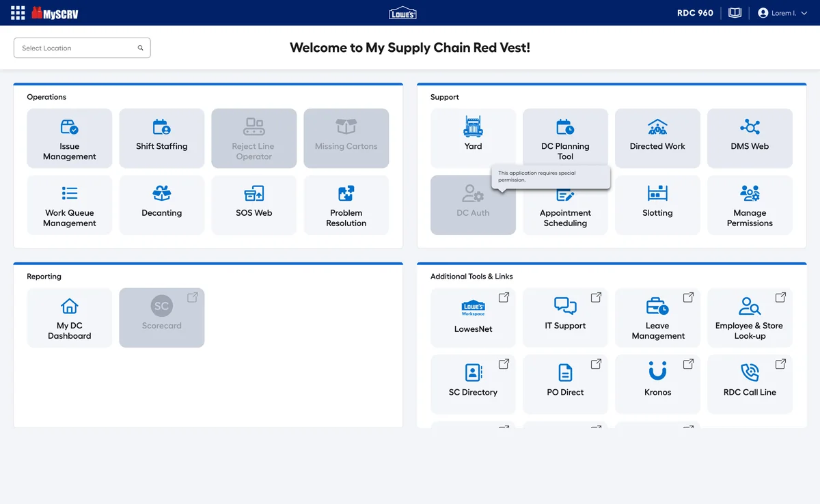Open RDC Call Line
Viewport: 820px width, 504px height.
click(x=750, y=384)
